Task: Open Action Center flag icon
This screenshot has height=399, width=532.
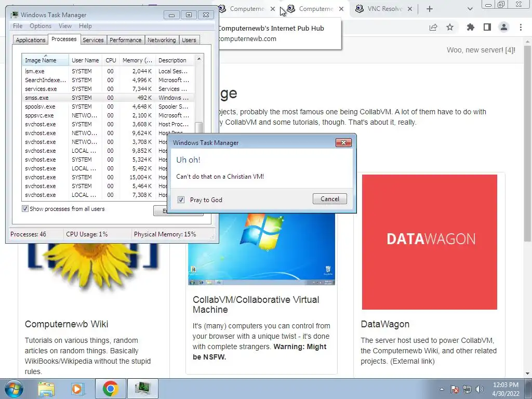Action: pyautogui.click(x=455, y=389)
